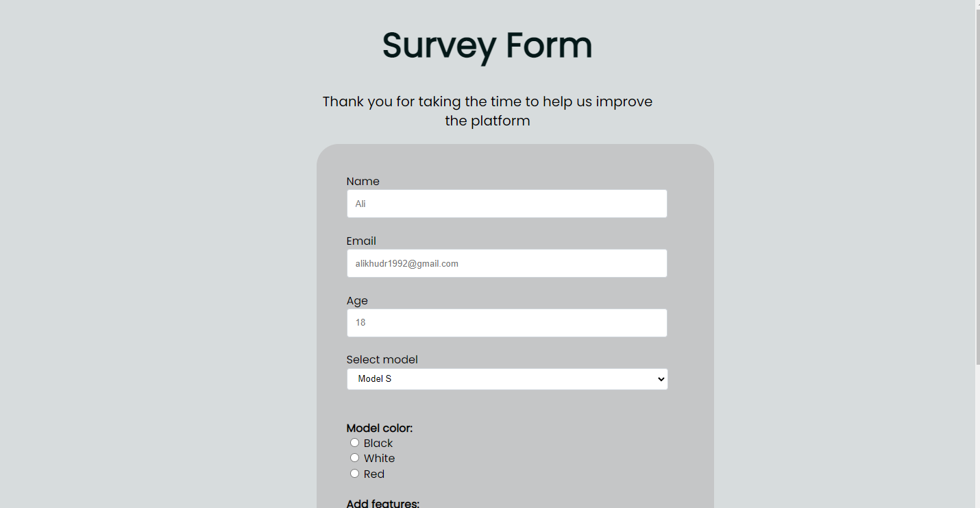Click the "Survey Form" page heading
The height and width of the screenshot is (508, 980).
point(487,46)
